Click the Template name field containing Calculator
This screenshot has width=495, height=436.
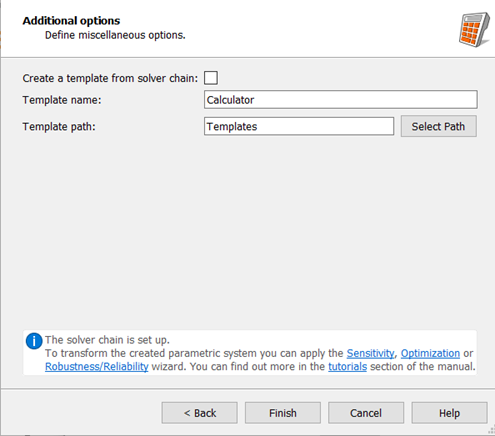coord(341,100)
